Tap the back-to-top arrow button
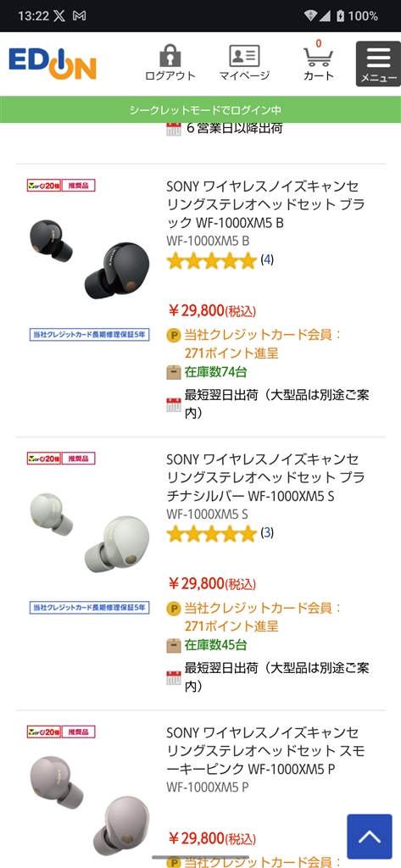The width and height of the screenshot is (401, 868). pyautogui.click(x=373, y=836)
